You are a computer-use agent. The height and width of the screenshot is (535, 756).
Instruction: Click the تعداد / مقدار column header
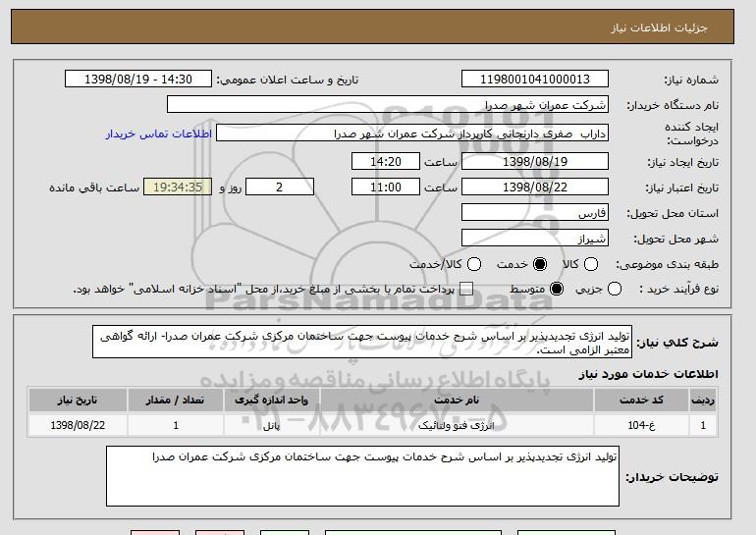(176, 401)
